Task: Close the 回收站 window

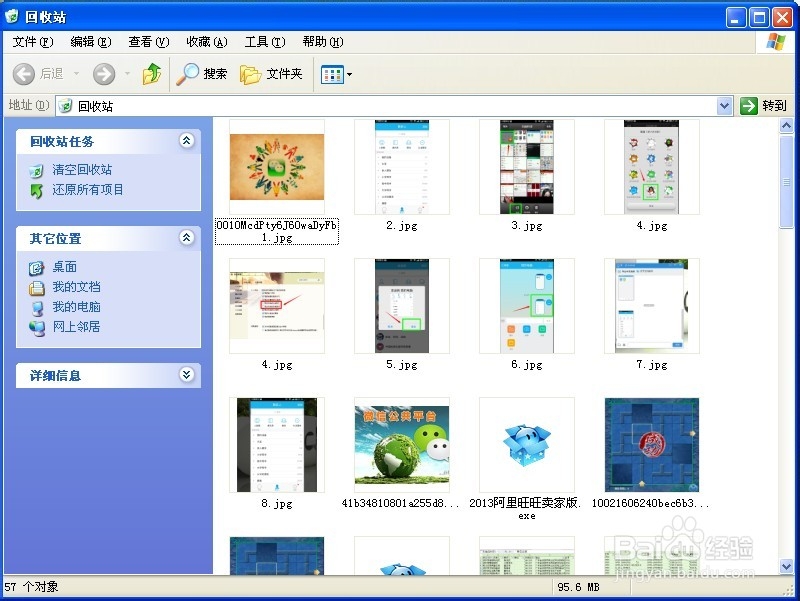Action: tap(782, 18)
